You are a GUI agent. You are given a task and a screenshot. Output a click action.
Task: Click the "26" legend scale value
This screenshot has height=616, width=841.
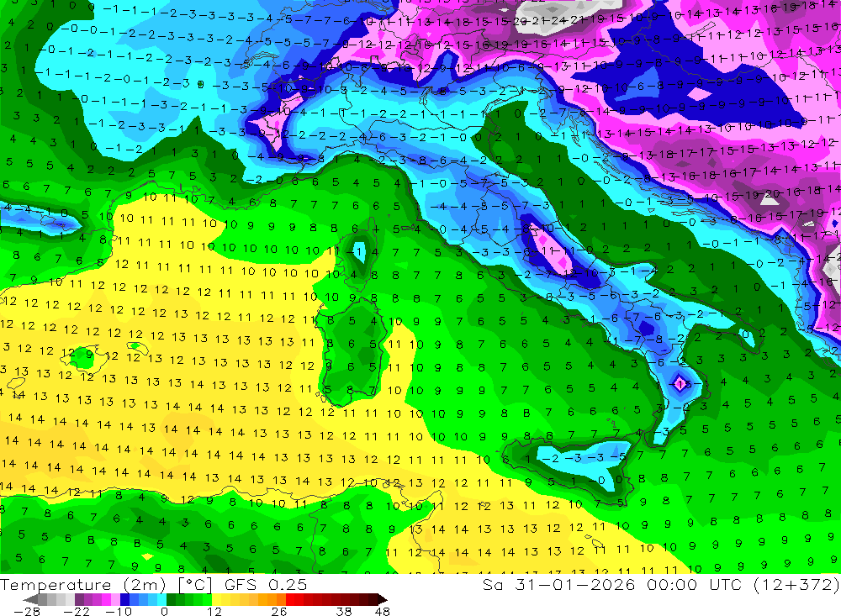point(279,612)
